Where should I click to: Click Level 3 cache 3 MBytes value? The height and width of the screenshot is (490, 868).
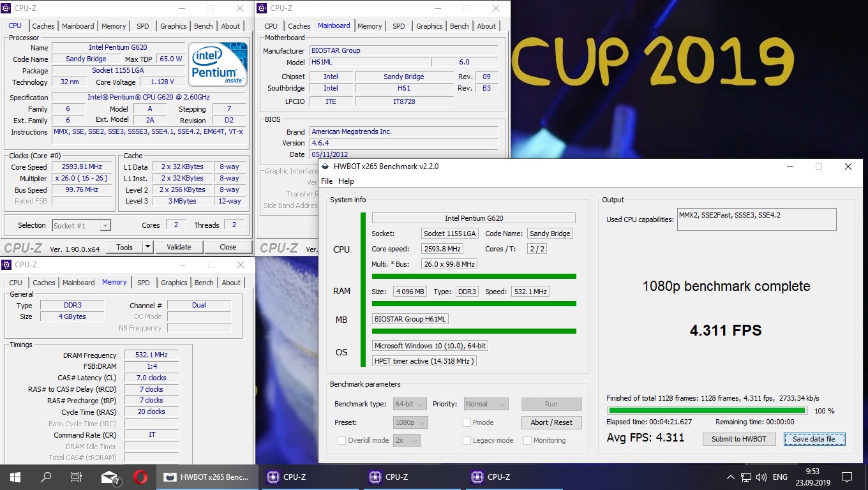coord(183,201)
